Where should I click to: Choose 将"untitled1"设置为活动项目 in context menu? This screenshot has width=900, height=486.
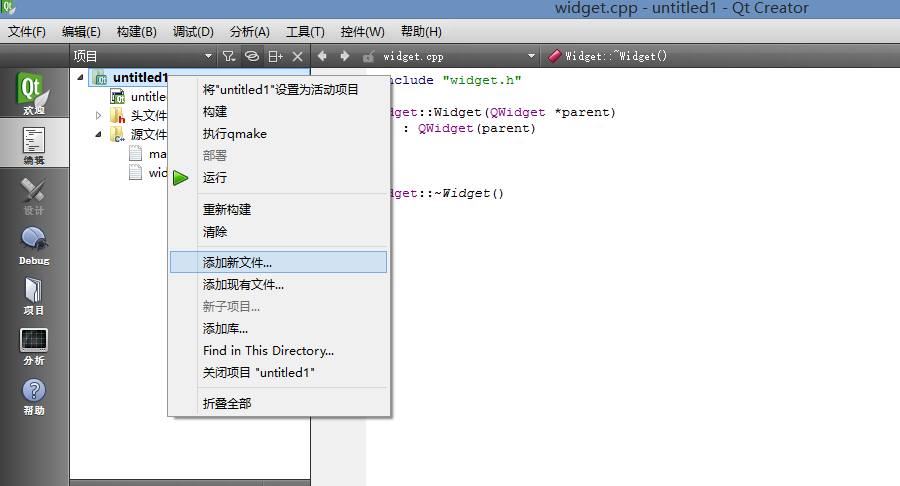[278, 90]
